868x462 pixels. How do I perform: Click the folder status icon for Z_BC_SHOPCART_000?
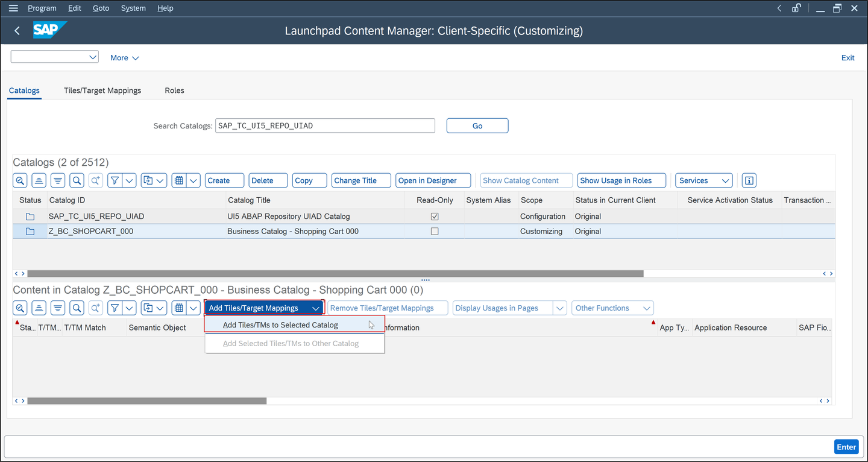(x=30, y=232)
